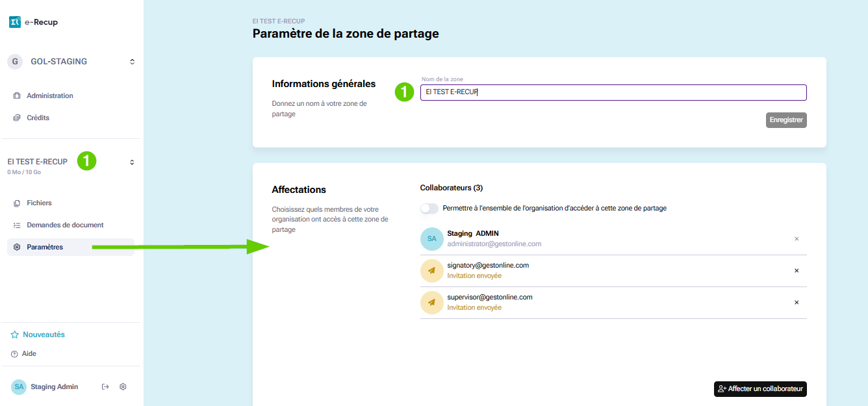Open Fichiers in the sidebar
The image size is (868, 406).
coord(39,203)
